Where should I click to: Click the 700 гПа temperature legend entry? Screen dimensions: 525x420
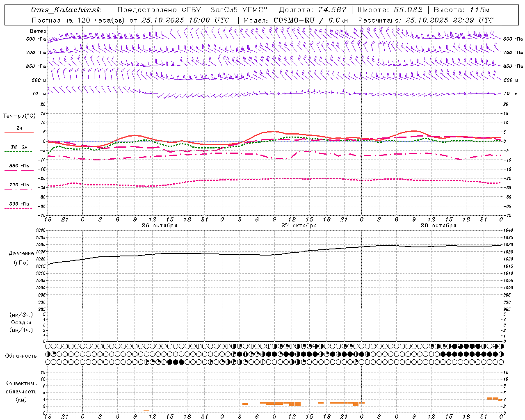(19, 185)
